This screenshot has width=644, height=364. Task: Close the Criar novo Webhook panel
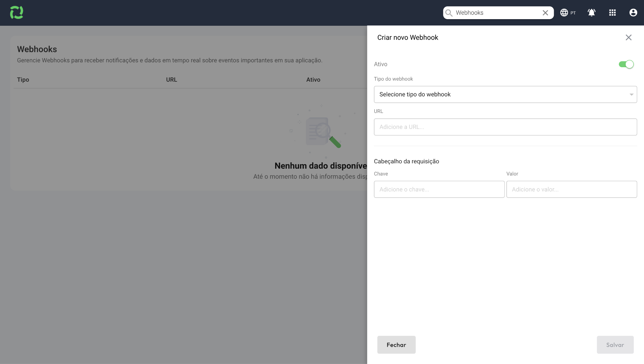click(x=629, y=38)
